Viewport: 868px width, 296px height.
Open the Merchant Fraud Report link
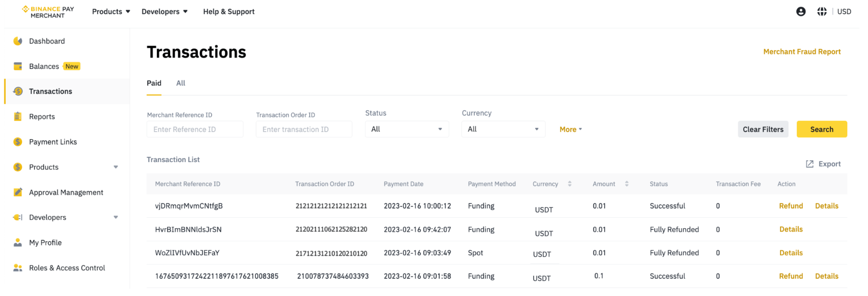(x=802, y=51)
